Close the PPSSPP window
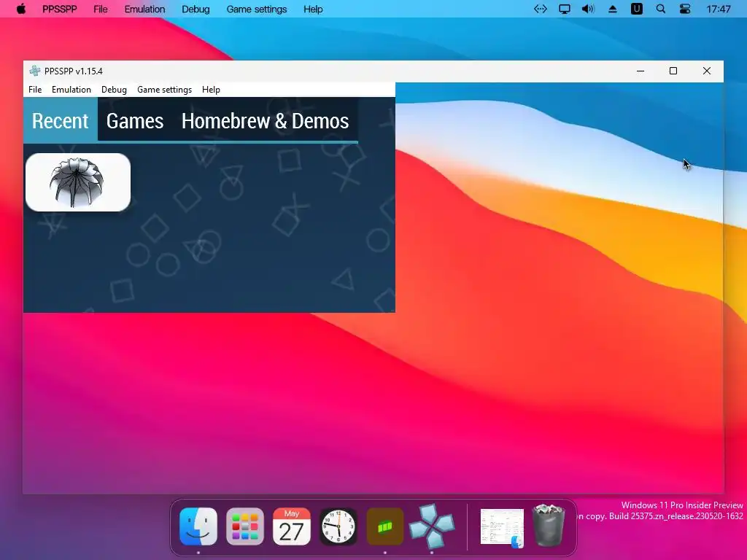The width and height of the screenshot is (747, 560). [707, 71]
